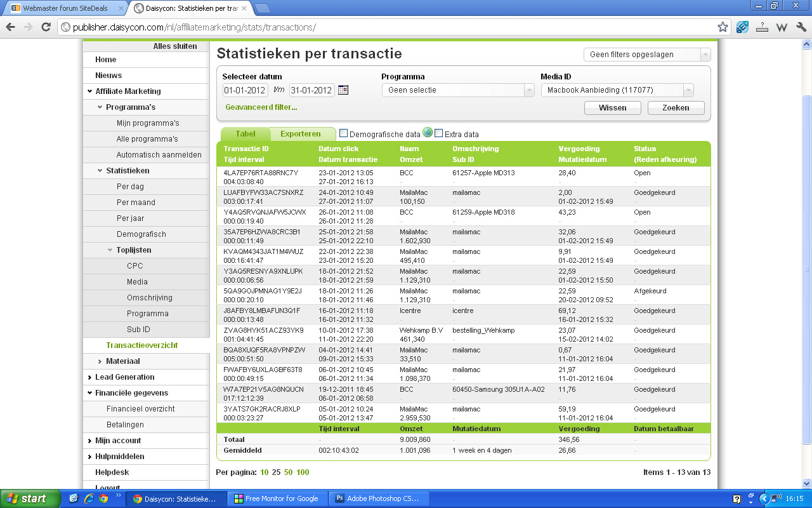Click the first quick launch icon
Screen dimensions: 812x508
74,498
